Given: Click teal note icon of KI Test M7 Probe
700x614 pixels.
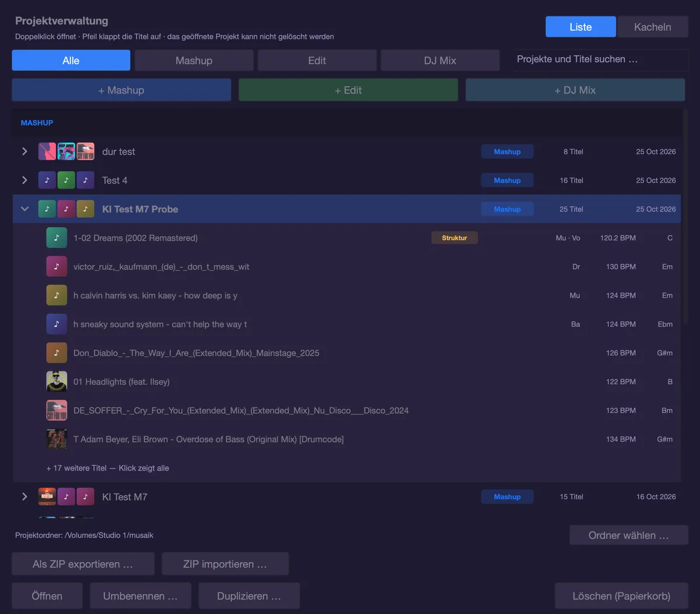Looking at the screenshot, I should (47, 209).
